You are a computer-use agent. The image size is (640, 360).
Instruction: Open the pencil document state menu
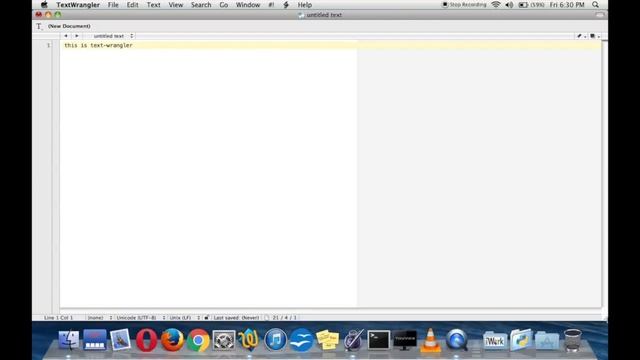[x=581, y=36]
